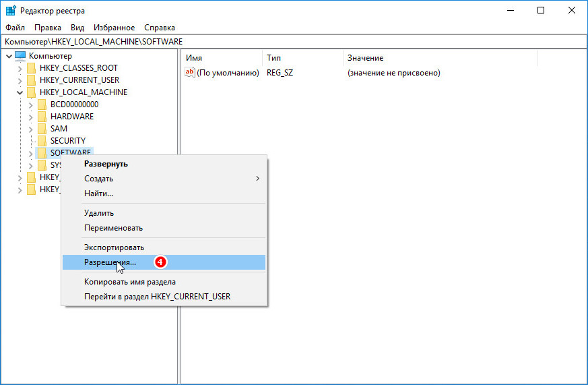Select the HKEY_LOCAL_MACHINE tree label
The width and height of the screenshot is (588, 385).
point(84,92)
